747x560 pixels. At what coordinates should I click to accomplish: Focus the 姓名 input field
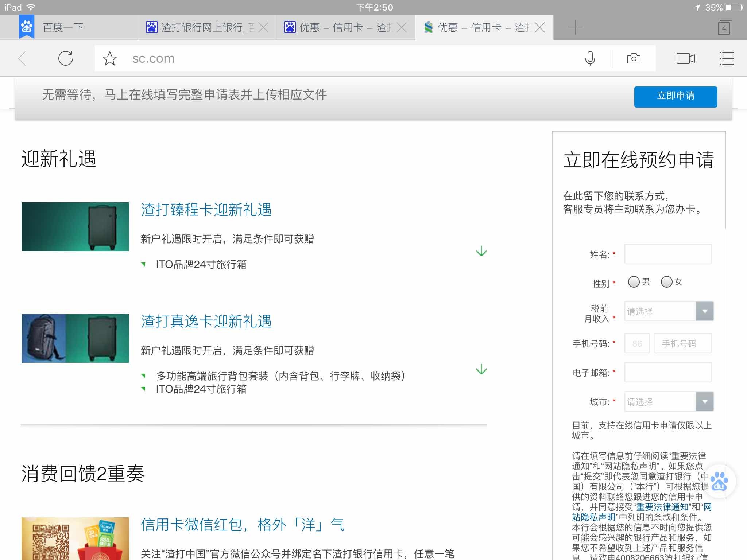tap(668, 254)
